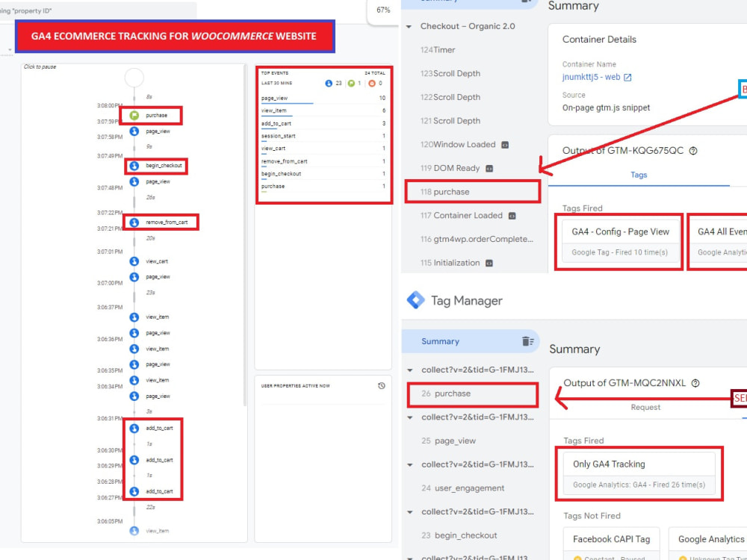Collapse the collect request above 24 user_engagement
This screenshot has width=747, height=560.
point(410,464)
